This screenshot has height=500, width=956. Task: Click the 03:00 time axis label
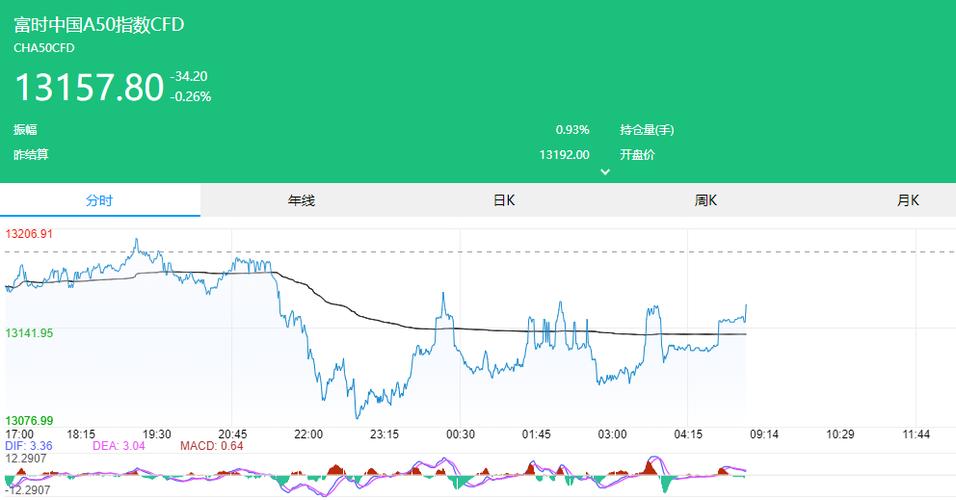click(612, 434)
